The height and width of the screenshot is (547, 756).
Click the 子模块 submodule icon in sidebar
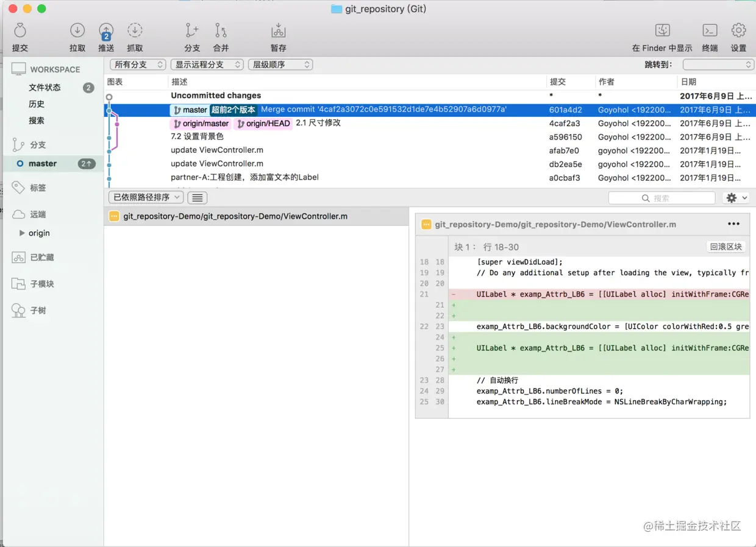pos(18,284)
